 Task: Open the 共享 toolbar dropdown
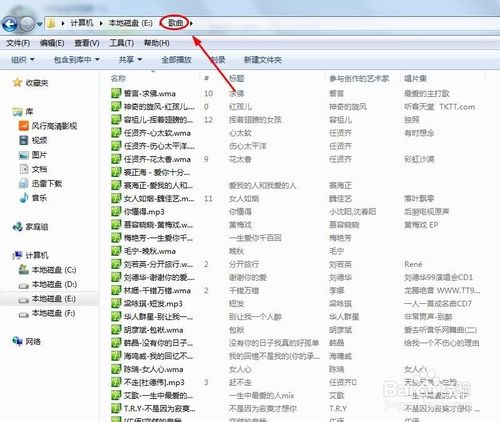click(x=130, y=60)
